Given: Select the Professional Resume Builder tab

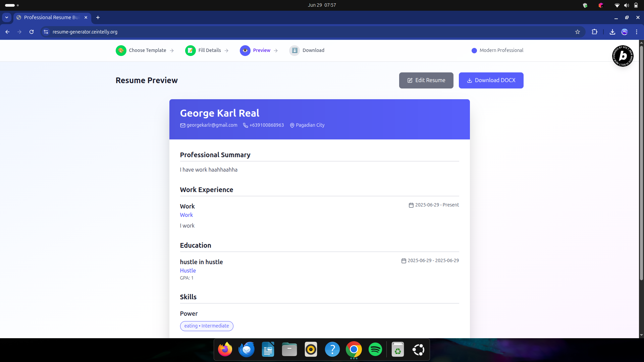Looking at the screenshot, I should 52,17.
